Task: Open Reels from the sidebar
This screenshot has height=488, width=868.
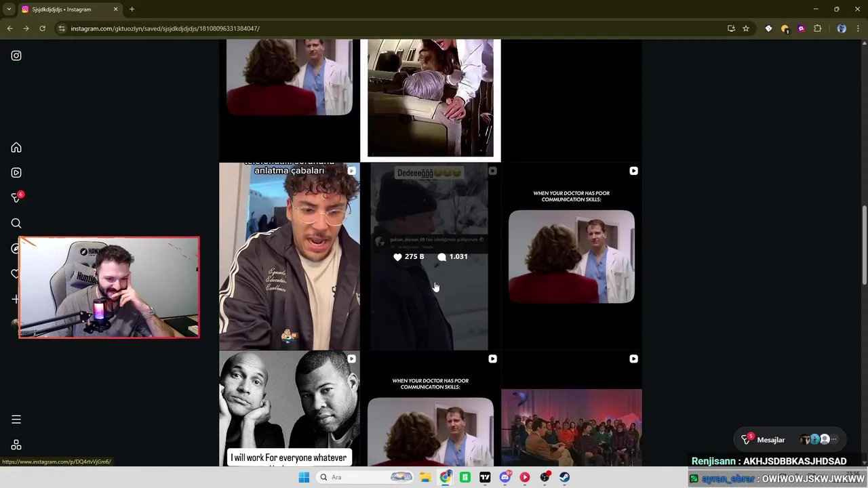Action: (x=16, y=173)
